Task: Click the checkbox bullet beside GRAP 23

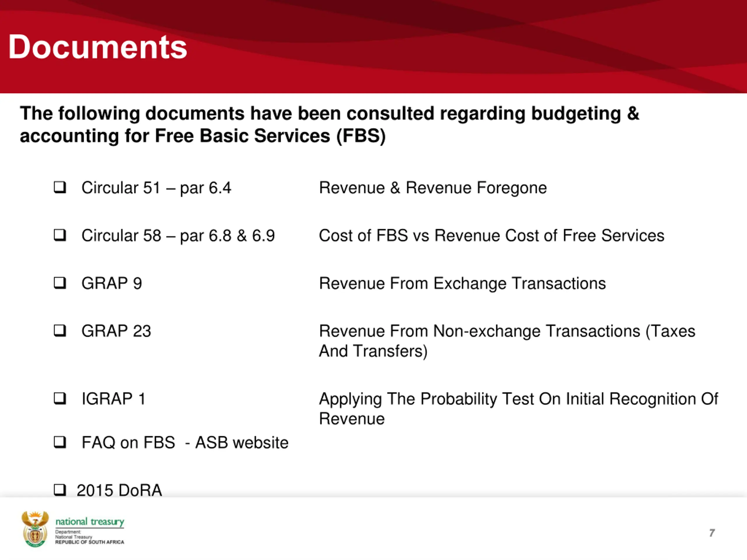Action: click(60, 330)
